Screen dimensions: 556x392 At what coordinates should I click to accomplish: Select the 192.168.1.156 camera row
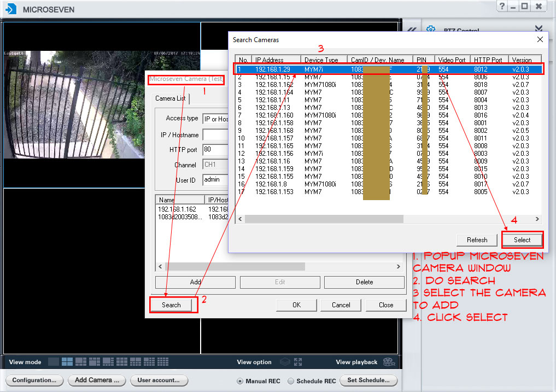389,154
